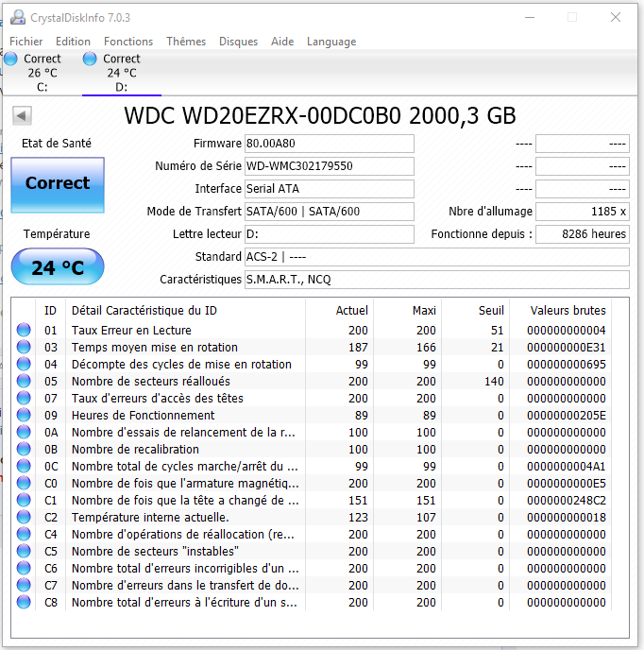Click status orb of ID 0C row
Image resolution: width=644 pixels, height=650 pixels.
[x=24, y=466]
